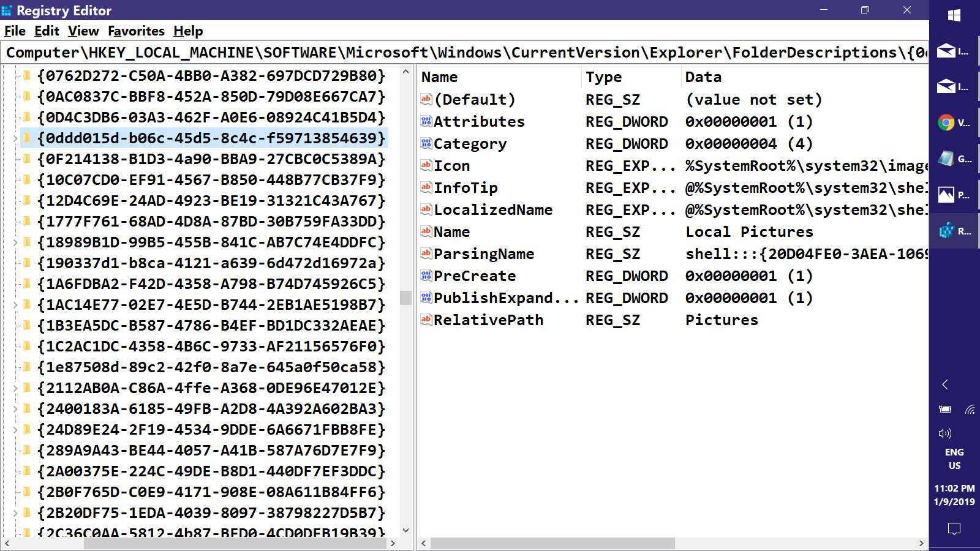Sort values by the Name column header
The height and width of the screenshot is (551, 980).
(499, 77)
